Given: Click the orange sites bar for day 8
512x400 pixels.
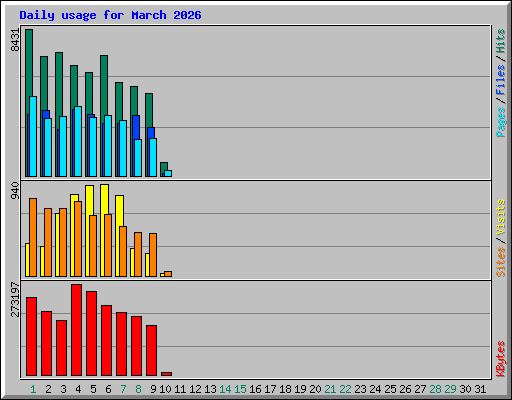Looking at the screenshot, I should pyautogui.click(x=138, y=254).
